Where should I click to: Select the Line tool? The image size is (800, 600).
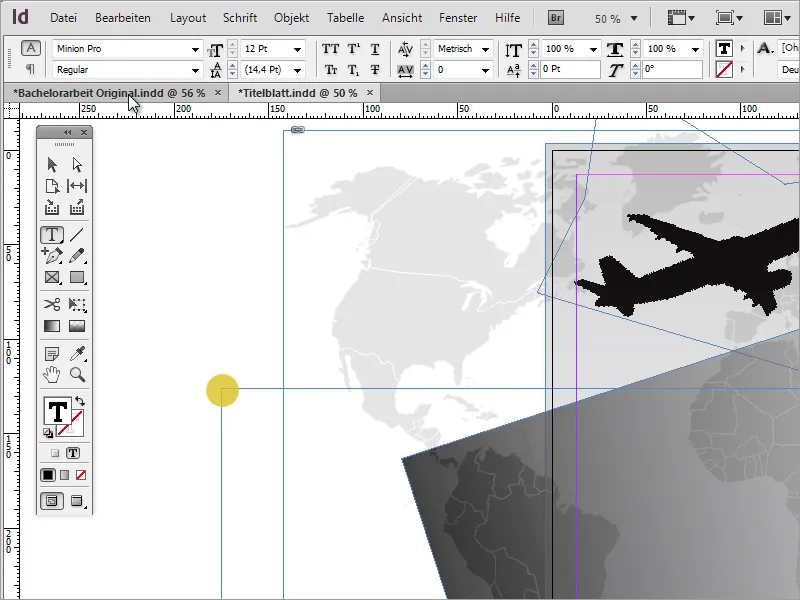tap(77, 235)
